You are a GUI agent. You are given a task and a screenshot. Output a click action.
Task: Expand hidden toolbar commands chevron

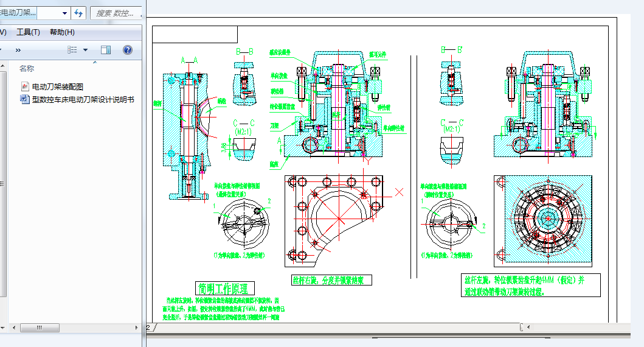[x=18, y=50]
